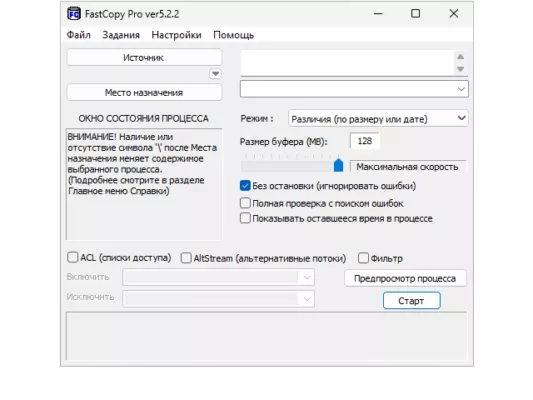Click the Место назначения button
The width and height of the screenshot is (533, 400).
[144, 92]
